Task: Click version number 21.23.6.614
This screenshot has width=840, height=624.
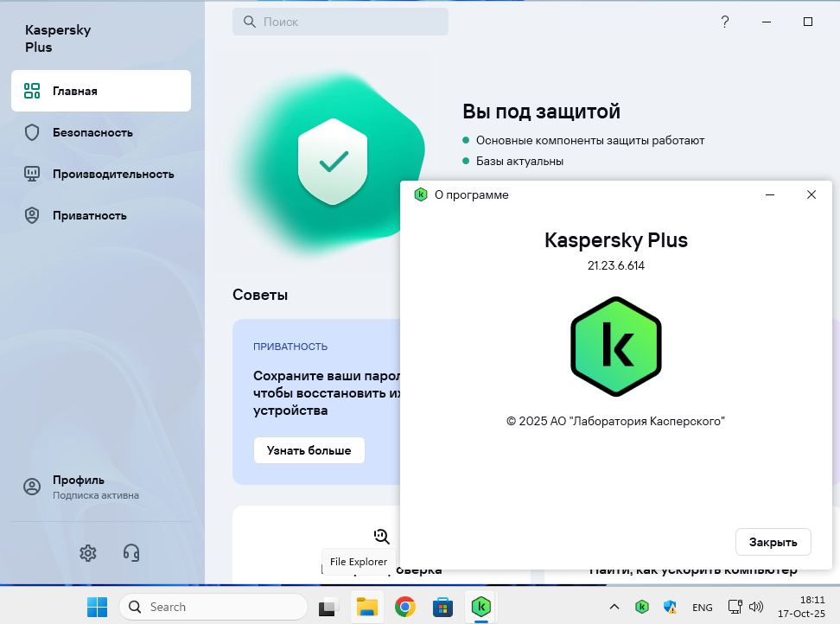Action: coord(616,265)
